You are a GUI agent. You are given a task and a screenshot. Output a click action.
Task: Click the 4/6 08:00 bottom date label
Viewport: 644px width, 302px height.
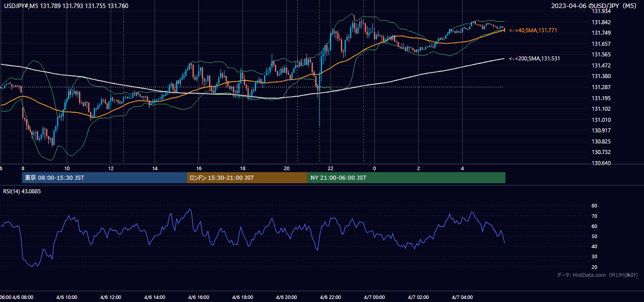point(23,297)
